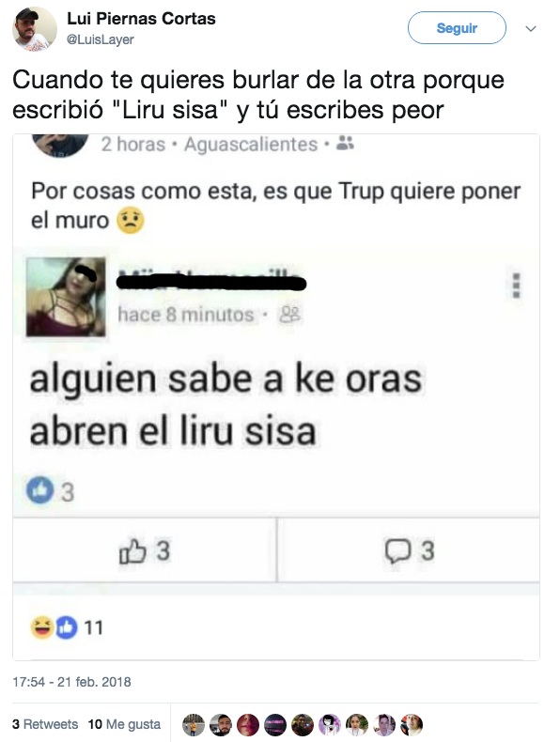Click the Aguascalientes location text
The height and width of the screenshot is (742, 560).
(x=251, y=144)
